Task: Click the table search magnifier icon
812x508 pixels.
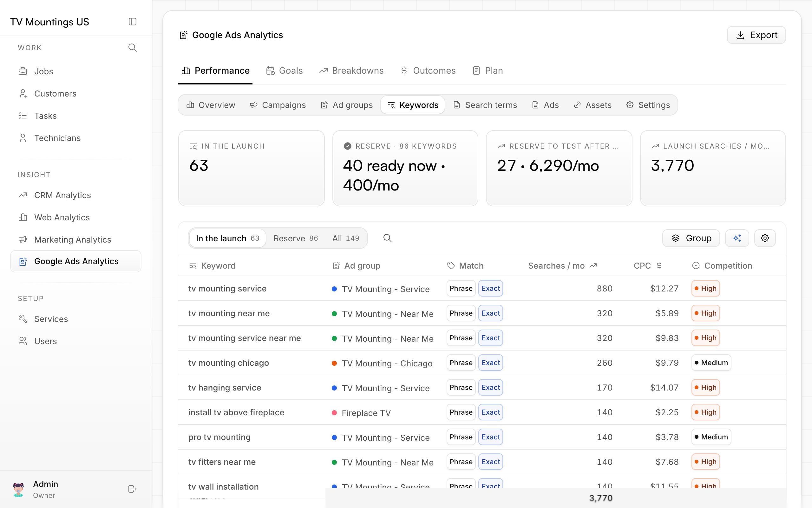Action: point(388,238)
